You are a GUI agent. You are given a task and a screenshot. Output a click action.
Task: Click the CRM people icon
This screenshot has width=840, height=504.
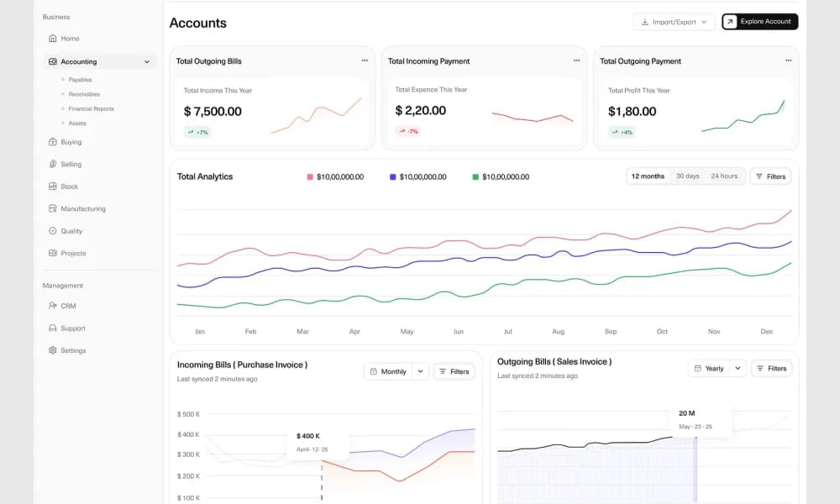pyautogui.click(x=52, y=306)
